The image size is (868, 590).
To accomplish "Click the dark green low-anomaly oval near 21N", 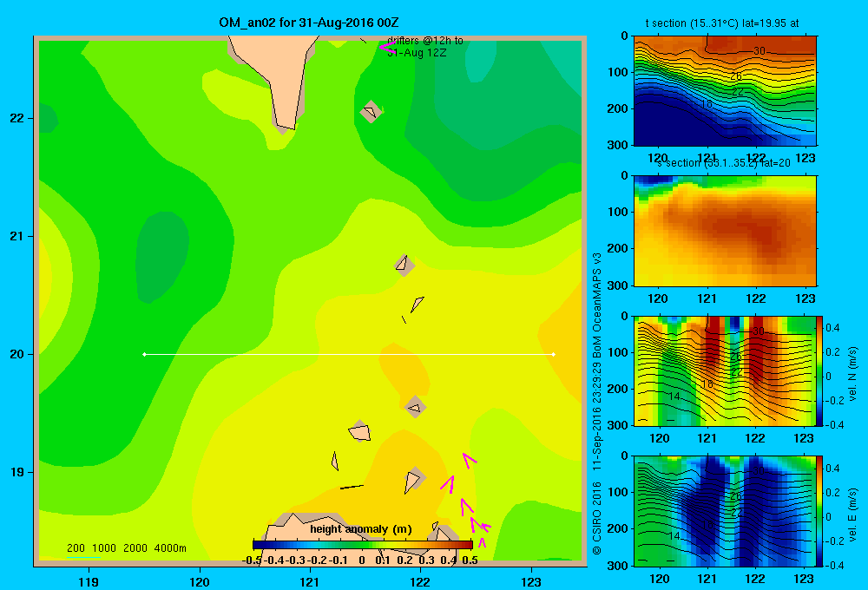I will tap(161, 258).
